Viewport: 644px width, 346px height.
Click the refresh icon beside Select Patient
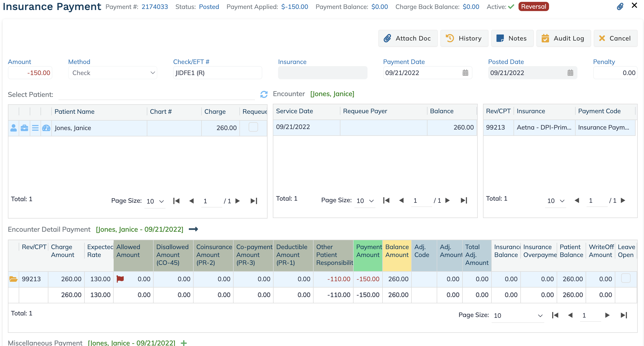point(264,94)
